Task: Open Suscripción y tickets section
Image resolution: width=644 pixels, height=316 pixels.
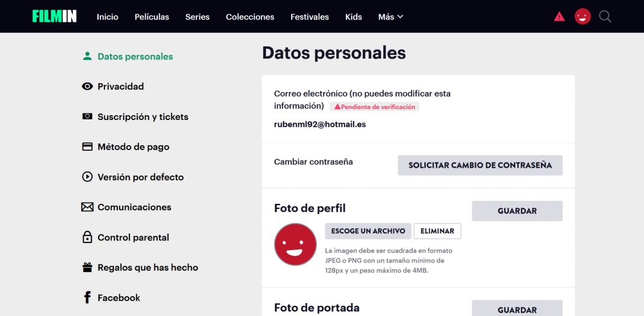Action: pyautogui.click(x=143, y=117)
